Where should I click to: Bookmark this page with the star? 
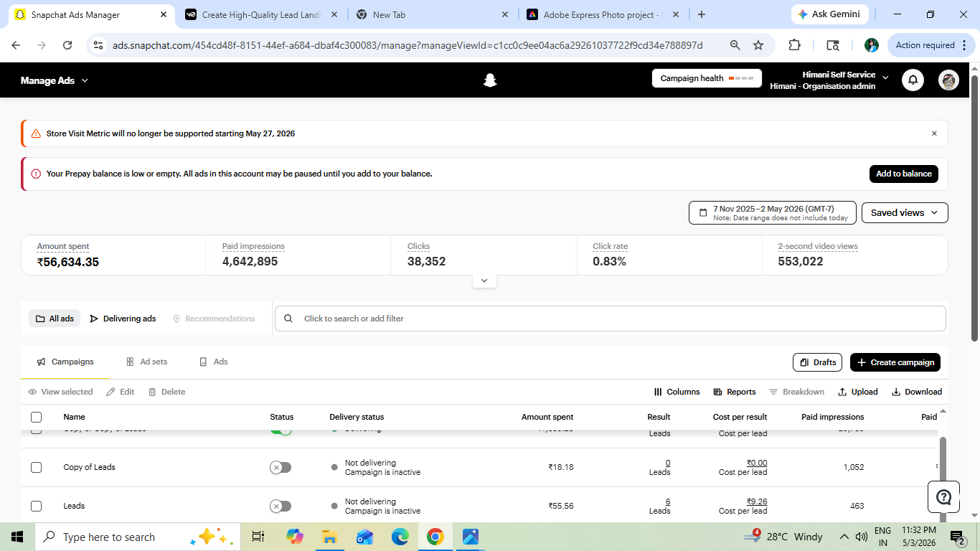tap(758, 45)
